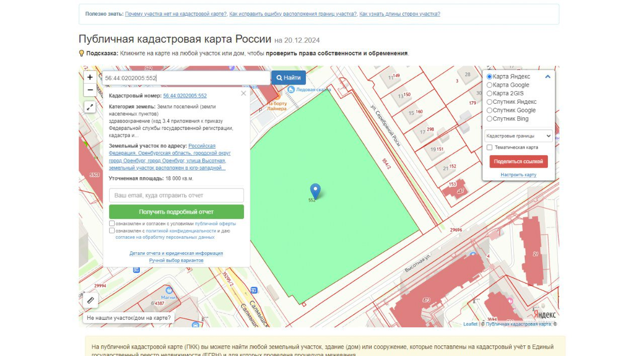This screenshot has height=356, width=644.
Task: Accept the публичной оферты terms checkbox
Action: pos(112,224)
